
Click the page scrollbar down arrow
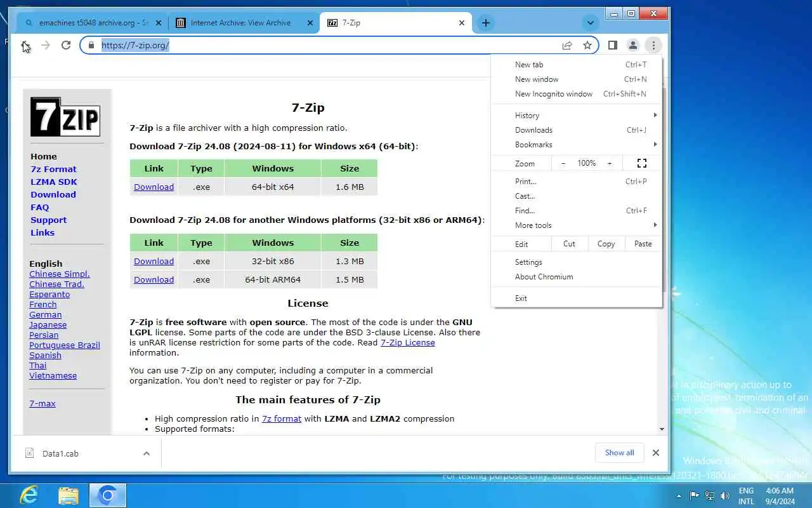pyautogui.click(x=662, y=429)
